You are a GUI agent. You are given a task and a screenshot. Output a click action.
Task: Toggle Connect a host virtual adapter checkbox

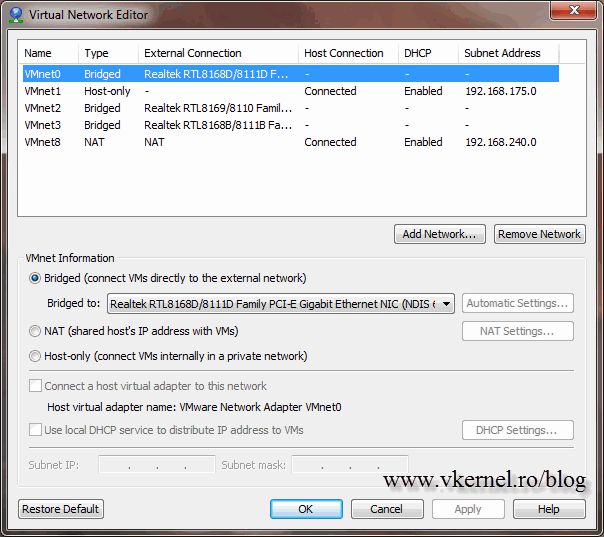coord(35,386)
